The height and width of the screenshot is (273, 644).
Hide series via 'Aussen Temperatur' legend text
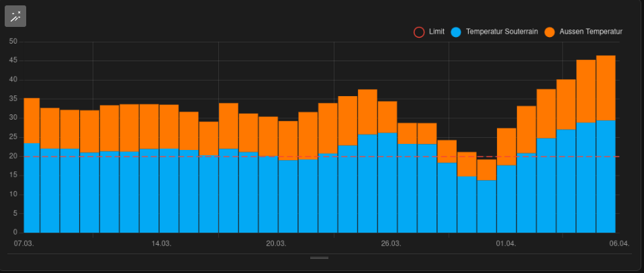click(x=591, y=32)
